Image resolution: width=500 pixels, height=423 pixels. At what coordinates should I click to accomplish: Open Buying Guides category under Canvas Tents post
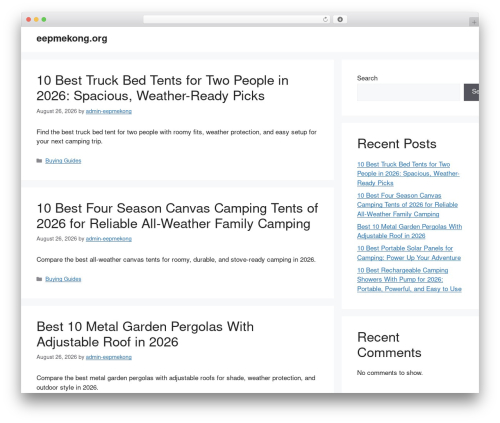(x=63, y=279)
